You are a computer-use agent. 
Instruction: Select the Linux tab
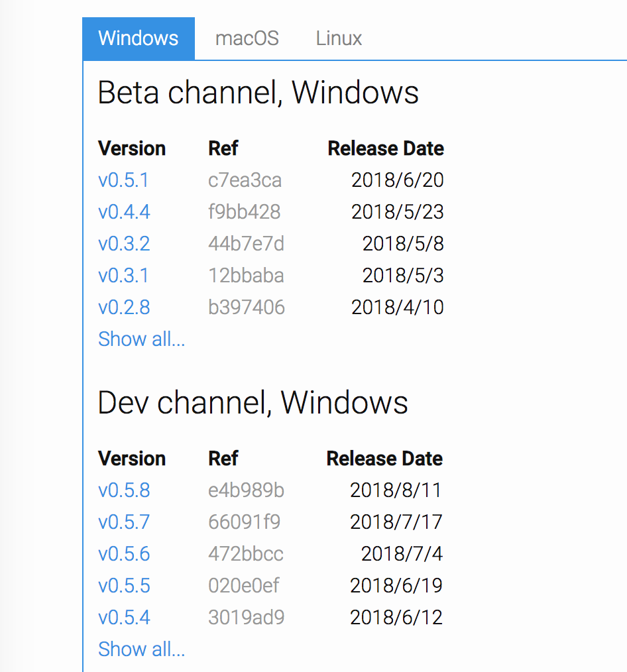(x=339, y=38)
